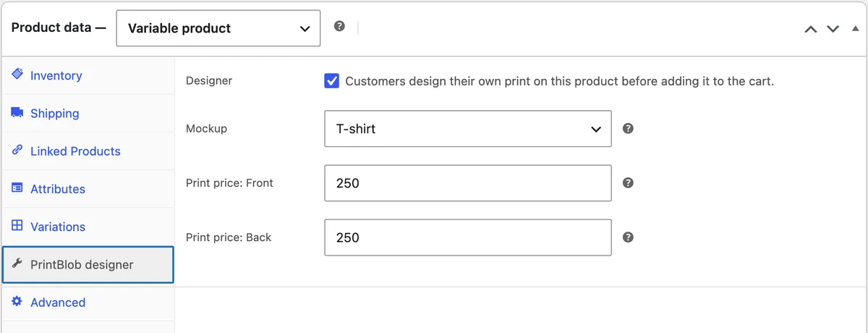Click the Advanced gear icon

point(17,301)
